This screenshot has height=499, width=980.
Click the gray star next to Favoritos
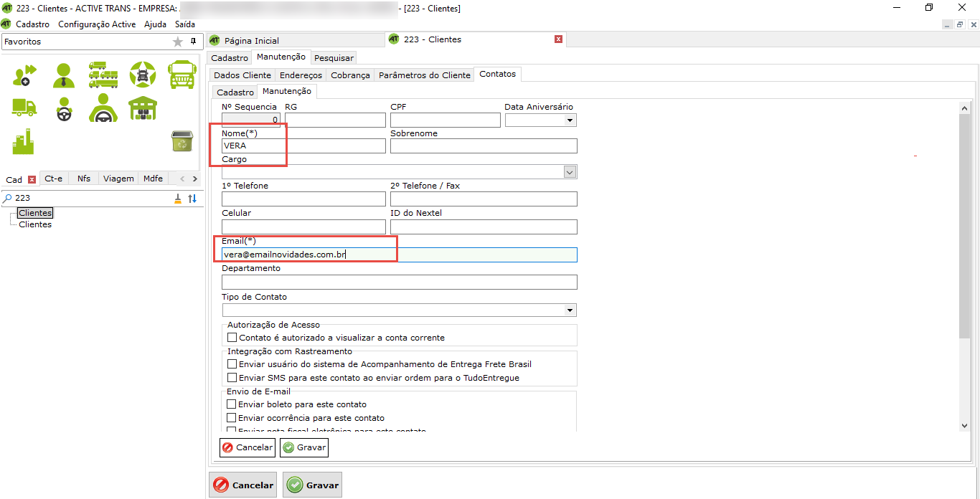tap(178, 42)
